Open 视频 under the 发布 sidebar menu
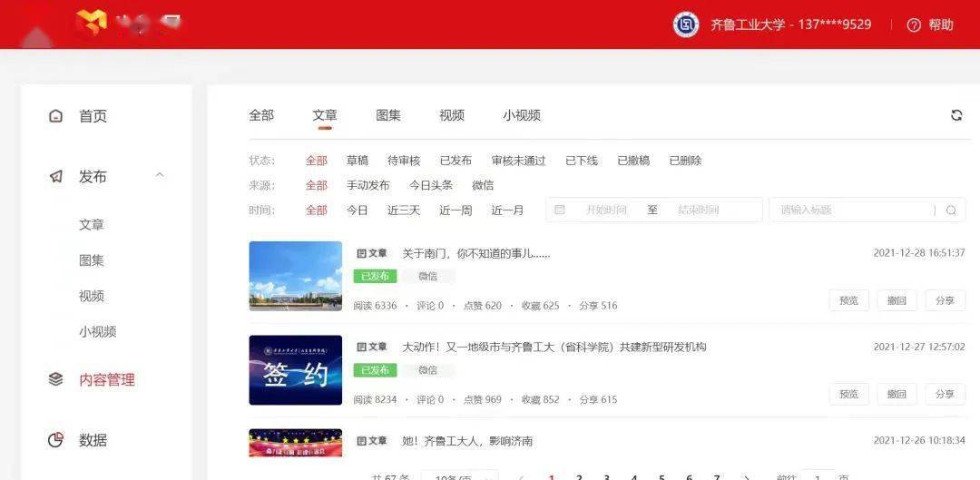 click(x=92, y=296)
